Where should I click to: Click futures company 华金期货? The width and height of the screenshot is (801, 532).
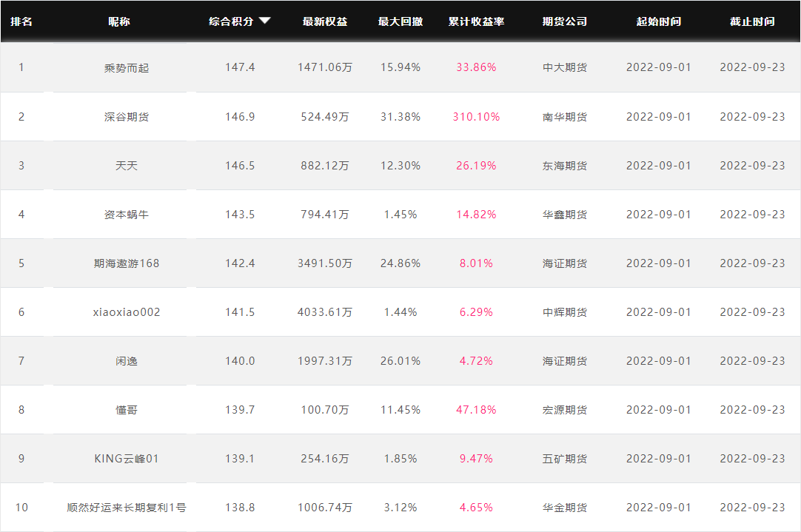point(565,508)
